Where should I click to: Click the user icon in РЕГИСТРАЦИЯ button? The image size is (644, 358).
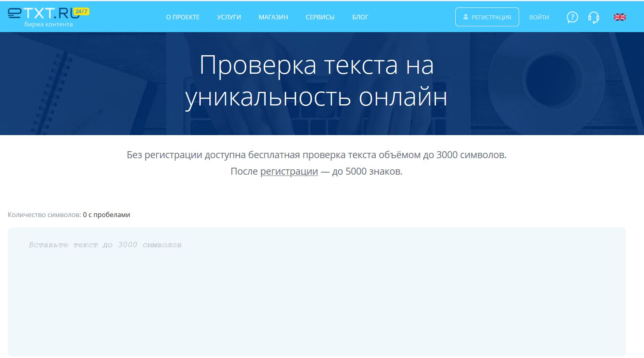tap(466, 17)
